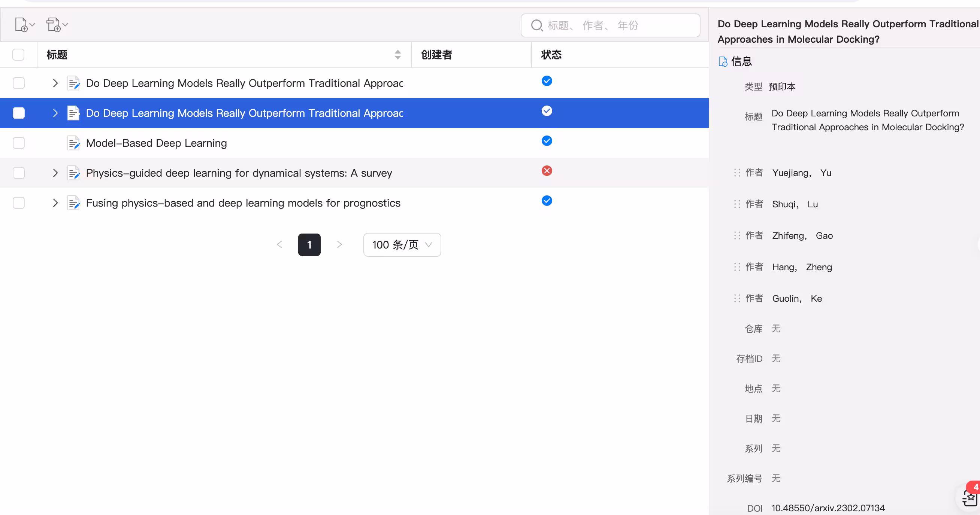Screen dimensions: 980x515
Task: Open the 100 条/页 page-size dropdown
Action: pyautogui.click(x=402, y=244)
